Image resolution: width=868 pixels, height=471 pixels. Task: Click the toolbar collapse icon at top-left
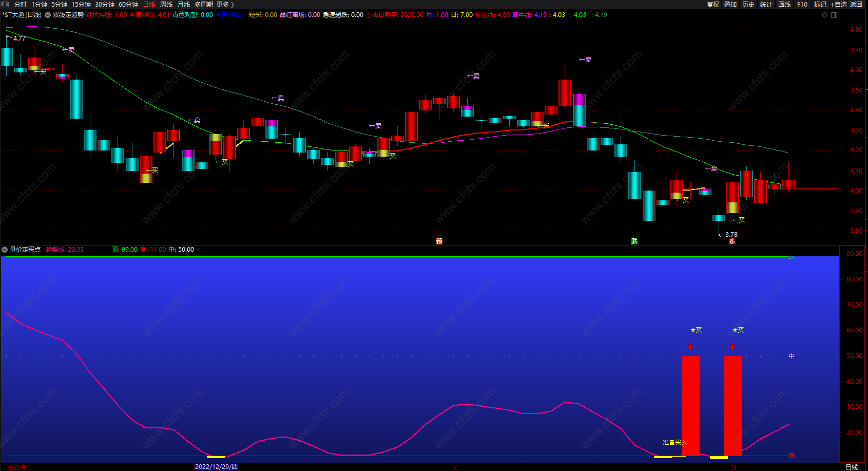(x=5, y=4)
